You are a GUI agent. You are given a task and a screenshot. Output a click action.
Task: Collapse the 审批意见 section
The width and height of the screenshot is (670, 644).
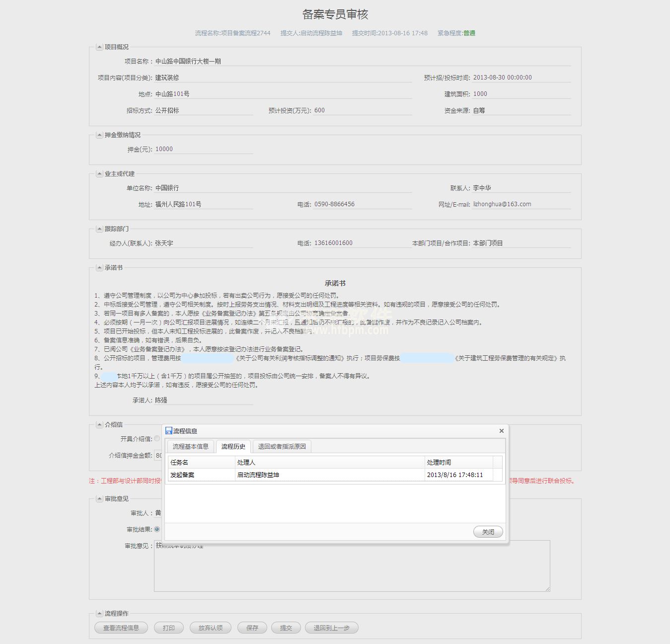click(x=99, y=499)
